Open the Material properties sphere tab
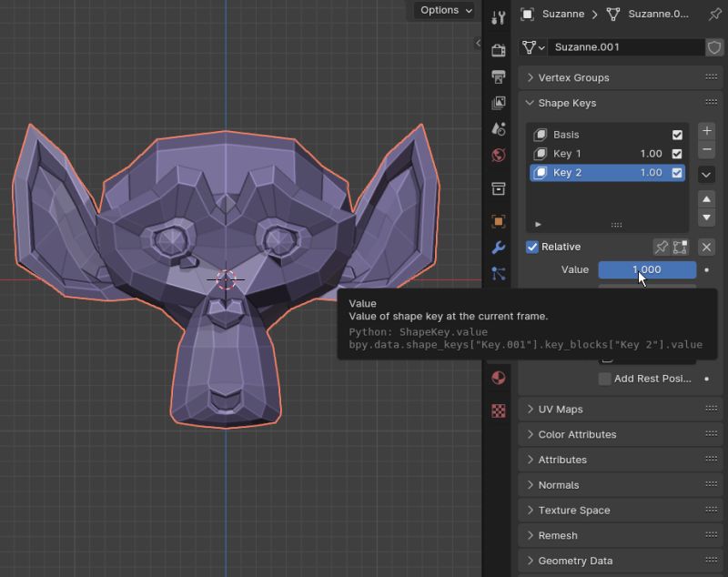This screenshot has height=577, width=728. click(x=498, y=378)
